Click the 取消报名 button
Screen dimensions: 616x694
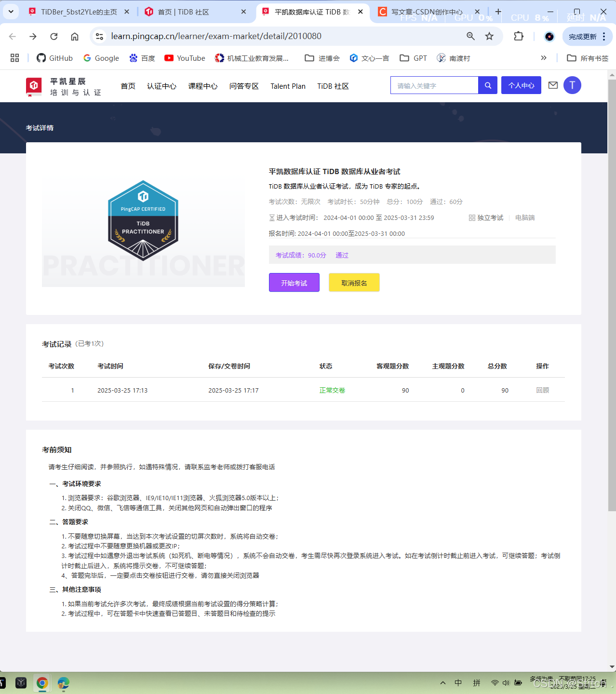click(x=354, y=283)
